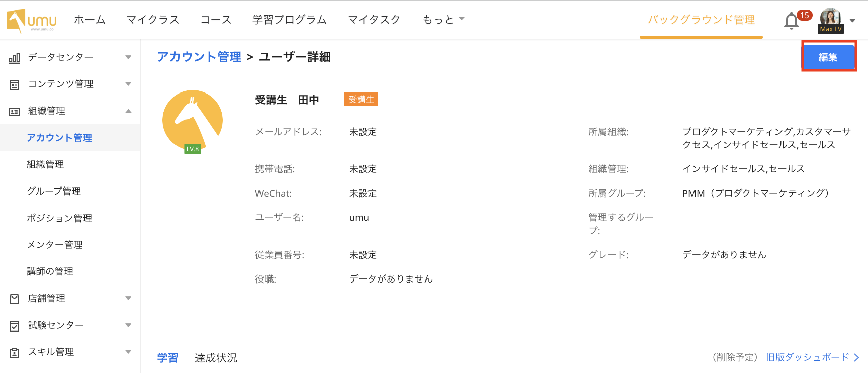Viewport: 868px width, 373px height.
Task: Click the giraffe user avatar
Action: [x=193, y=121]
